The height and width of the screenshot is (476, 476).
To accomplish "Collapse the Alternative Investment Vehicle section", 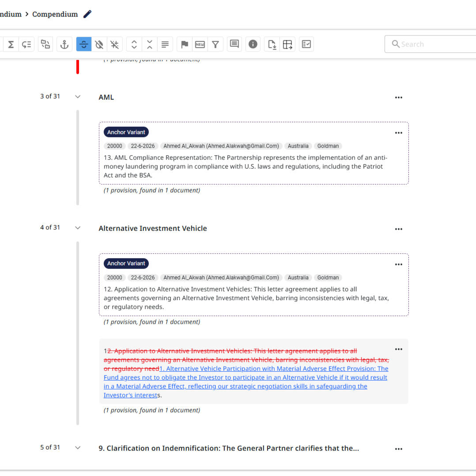I will (78, 228).
